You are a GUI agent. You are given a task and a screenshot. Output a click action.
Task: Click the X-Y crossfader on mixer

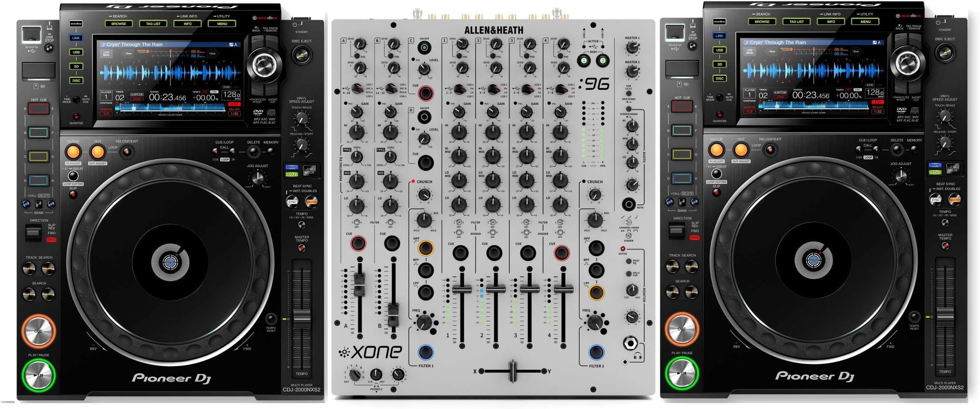tap(513, 371)
